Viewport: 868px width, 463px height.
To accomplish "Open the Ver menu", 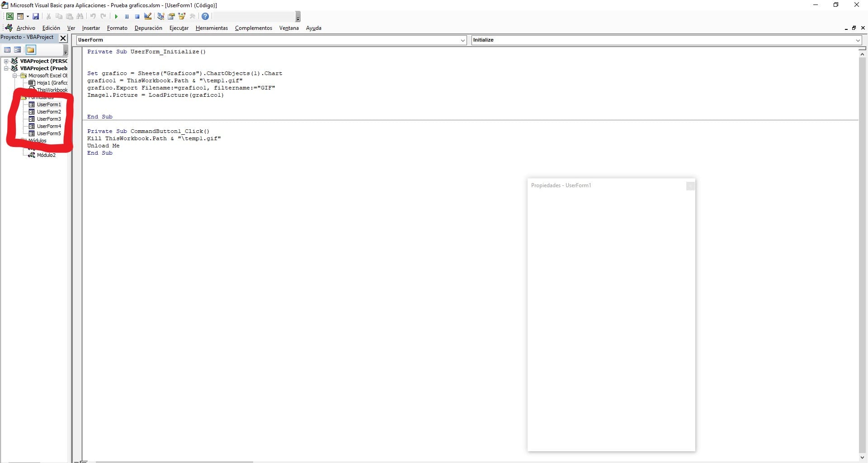I will click(x=71, y=28).
